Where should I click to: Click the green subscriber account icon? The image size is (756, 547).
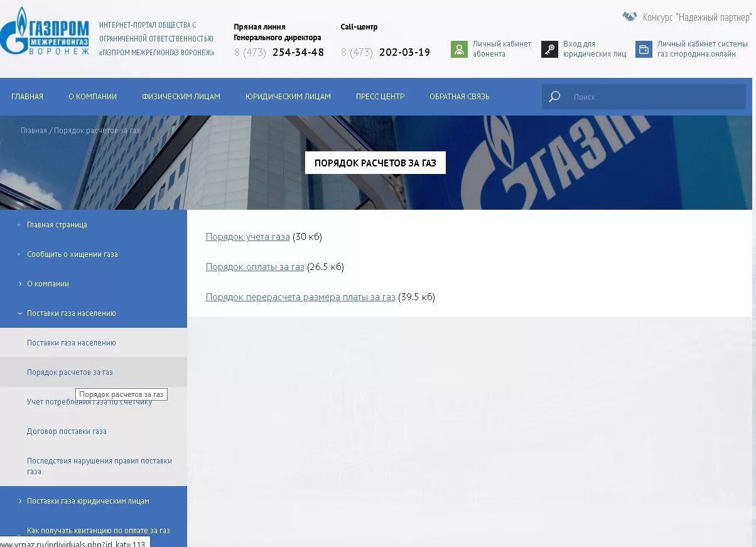(459, 50)
